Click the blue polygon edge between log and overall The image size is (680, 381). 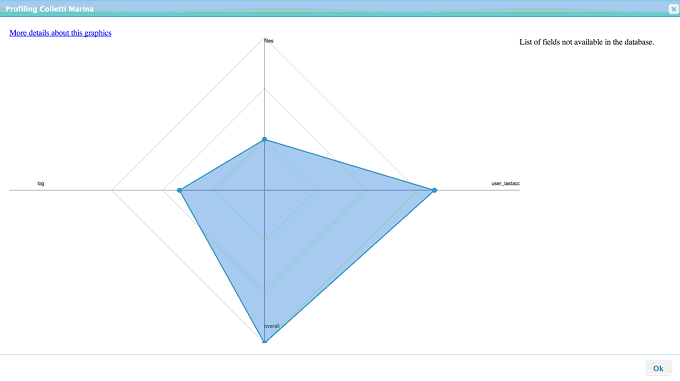(222, 266)
